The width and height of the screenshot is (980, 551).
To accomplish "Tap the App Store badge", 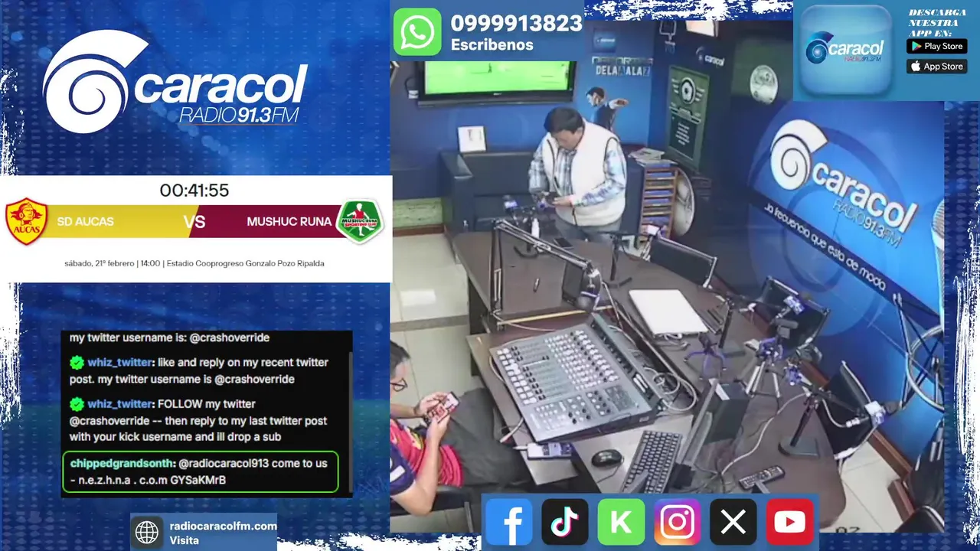I will (x=936, y=67).
